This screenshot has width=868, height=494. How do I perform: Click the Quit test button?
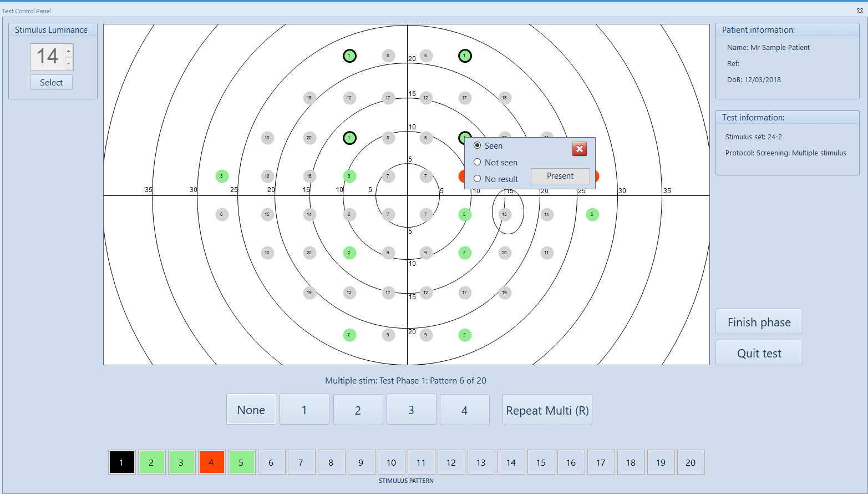pyautogui.click(x=759, y=353)
